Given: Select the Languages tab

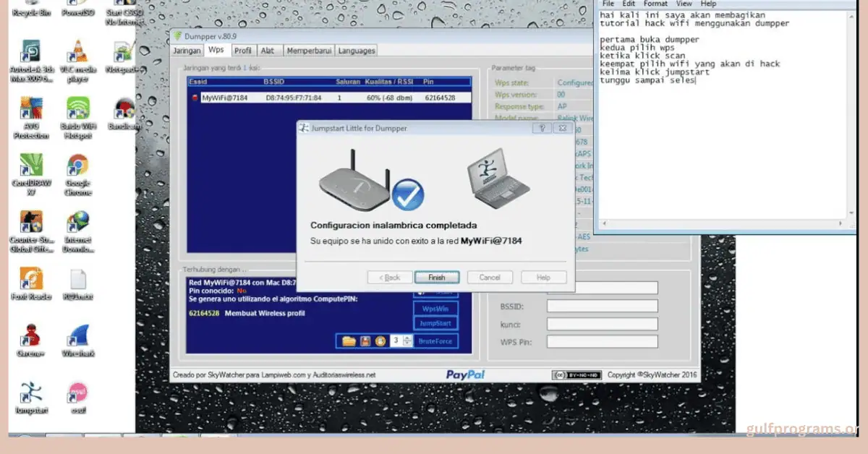Looking at the screenshot, I should (x=356, y=51).
